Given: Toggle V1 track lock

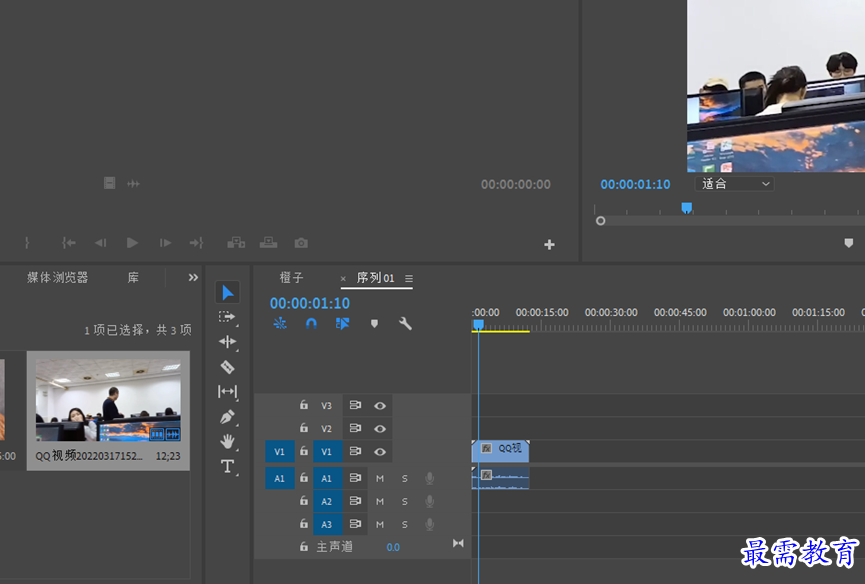Looking at the screenshot, I should click(303, 451).
